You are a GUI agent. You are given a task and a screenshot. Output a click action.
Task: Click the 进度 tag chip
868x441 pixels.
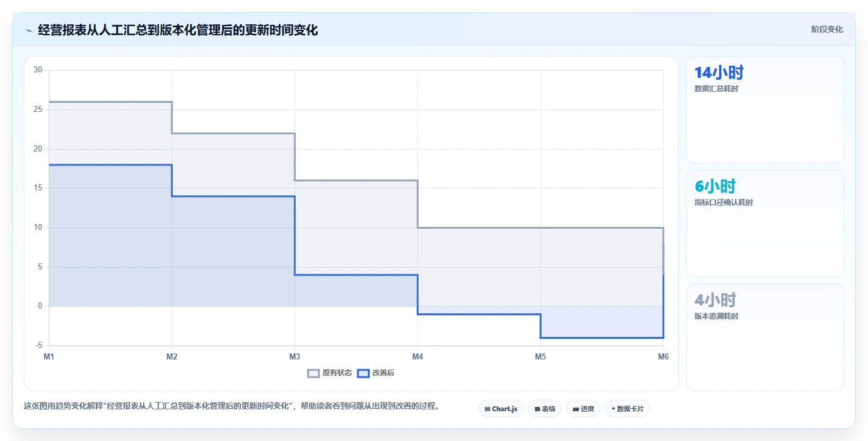click(583, 409)
